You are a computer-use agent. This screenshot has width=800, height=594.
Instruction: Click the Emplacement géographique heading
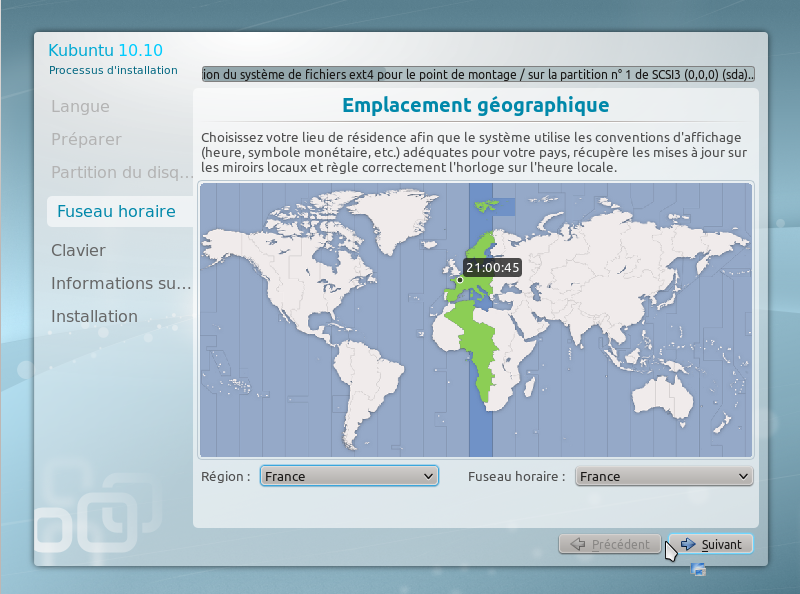(x=476, y=105)
